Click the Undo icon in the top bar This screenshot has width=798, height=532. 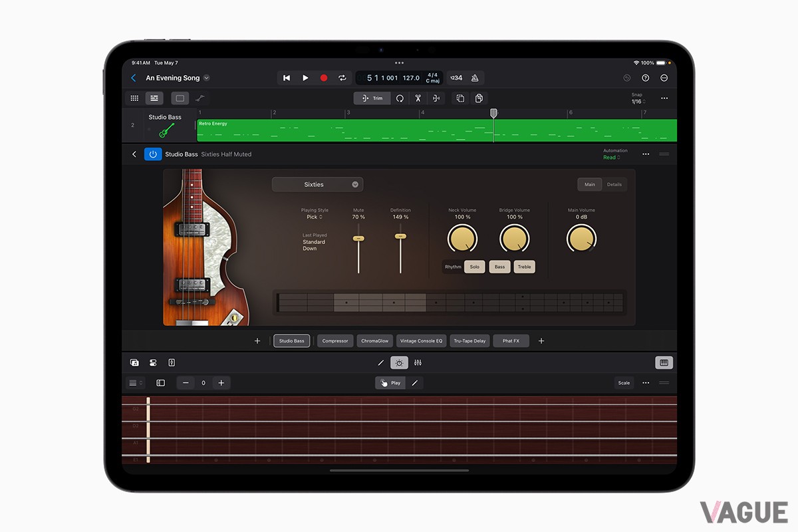626,78
